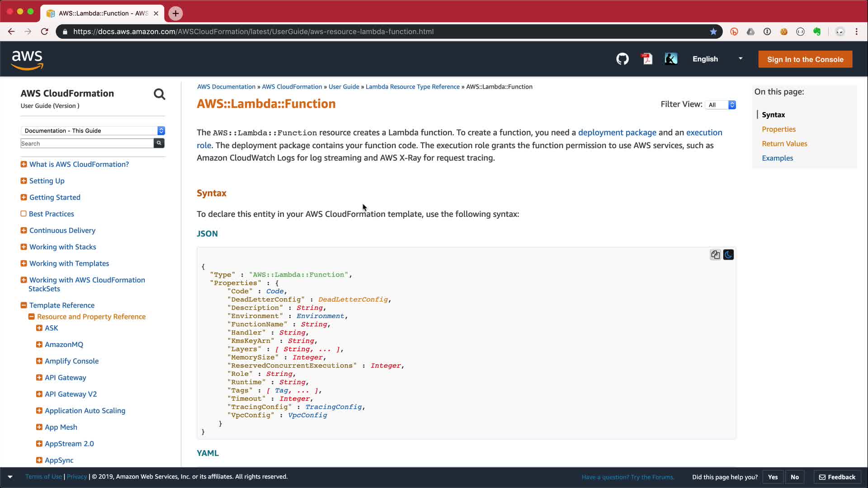This screenshot has width=868, height=488.
Task: Open Documentation - This Guide dropdown
Action: tap(93, 131)
